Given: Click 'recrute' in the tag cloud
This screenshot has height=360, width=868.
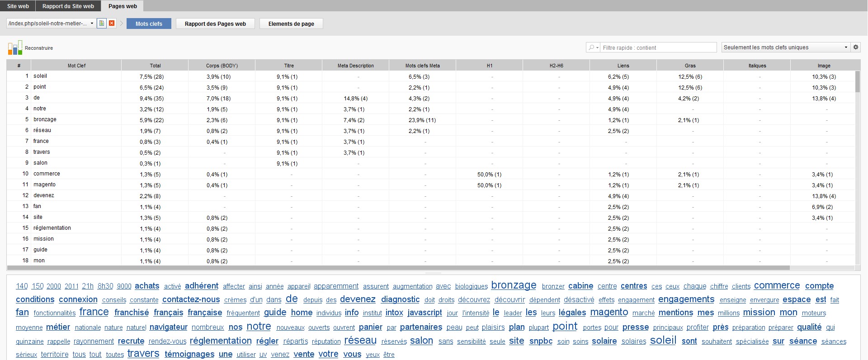Looking at the screenshot, I should 131,341.
